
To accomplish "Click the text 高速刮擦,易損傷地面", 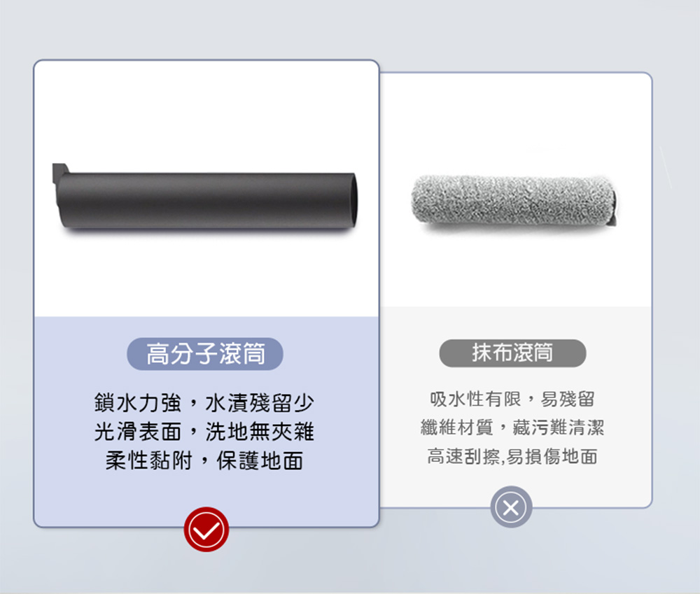I will [512, 456].
